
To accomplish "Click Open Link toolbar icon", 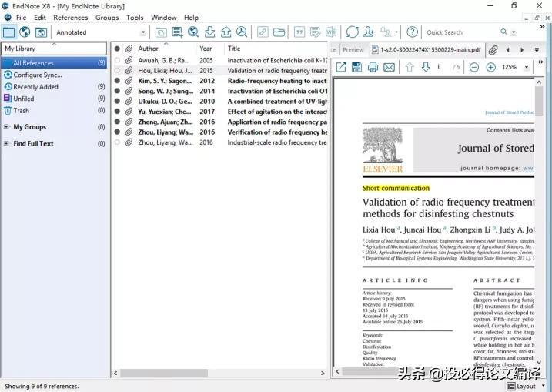I will click(x=263, y=32).
